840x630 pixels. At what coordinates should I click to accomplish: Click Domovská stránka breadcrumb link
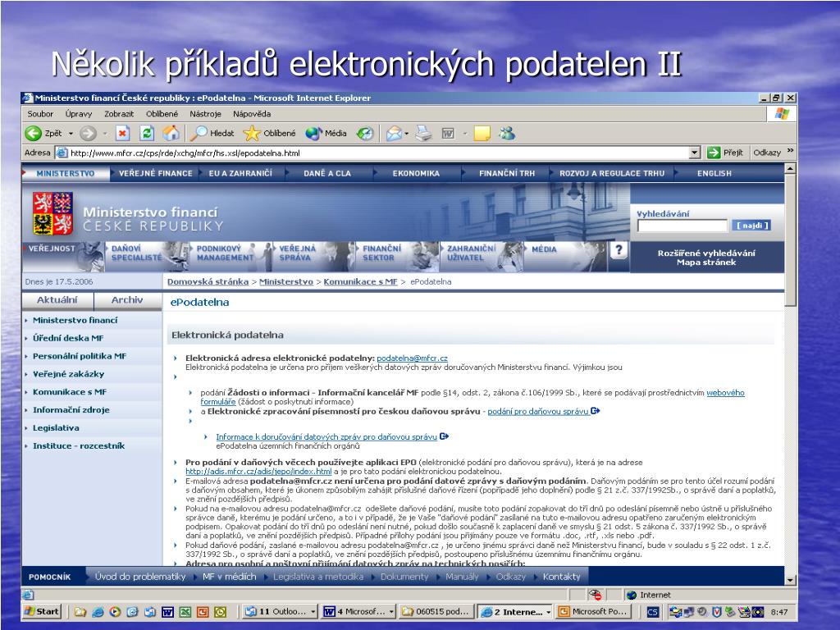[x=208, y=282]
